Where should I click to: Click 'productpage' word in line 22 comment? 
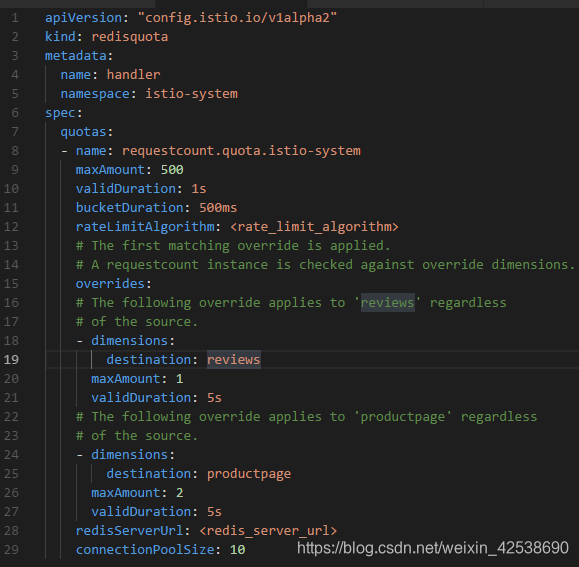point(402,417)
